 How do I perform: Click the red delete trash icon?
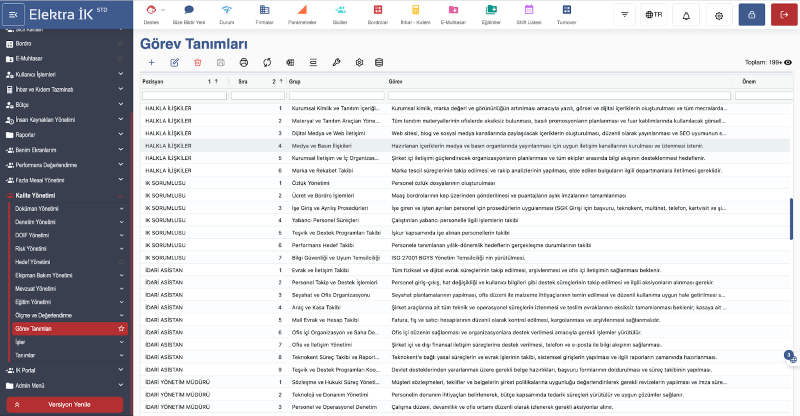pyautogui.click(x=198, y=62)
